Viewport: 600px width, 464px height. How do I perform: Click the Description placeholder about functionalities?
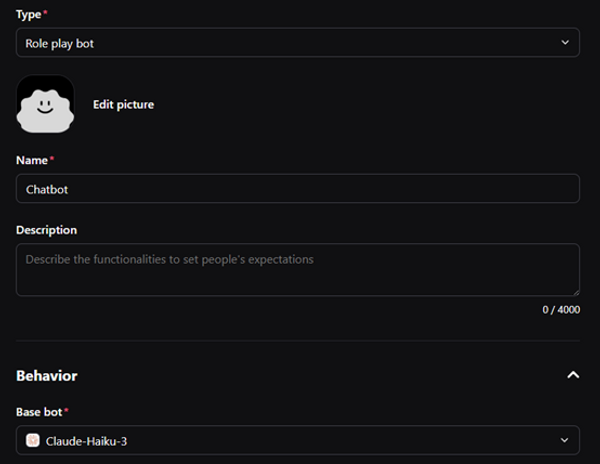tap(170, 260)
